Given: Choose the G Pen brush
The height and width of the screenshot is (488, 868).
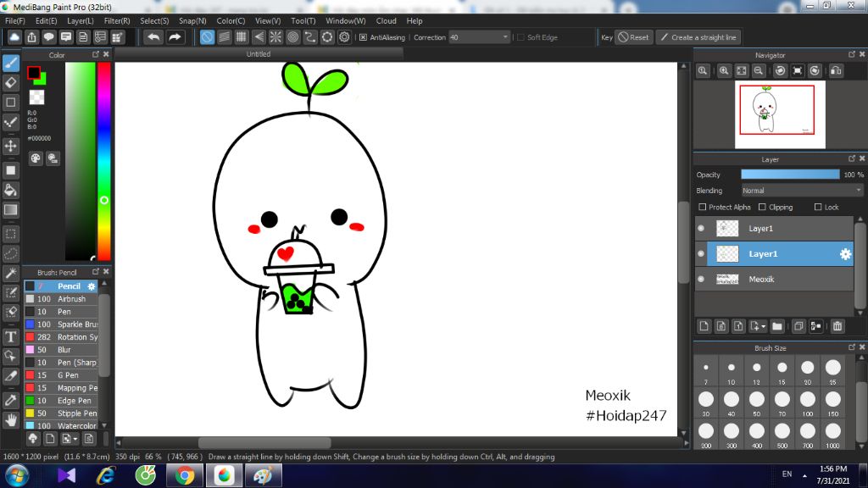Looking at the screenshot, I should tap(61, 375).
